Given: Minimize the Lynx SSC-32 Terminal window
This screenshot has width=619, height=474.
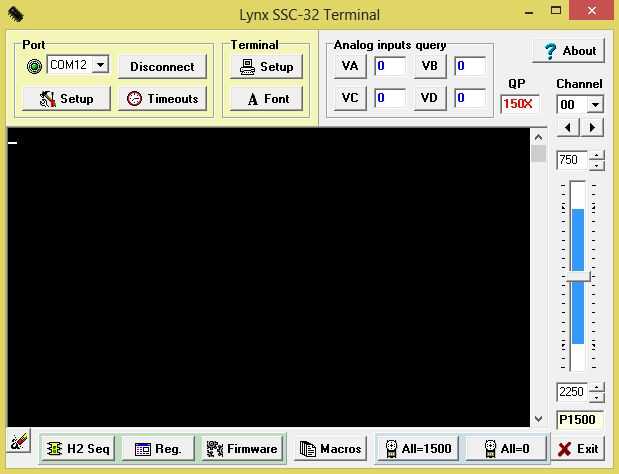Looking at the screenshot, I should pyautogui.click(x=529, y=12).
